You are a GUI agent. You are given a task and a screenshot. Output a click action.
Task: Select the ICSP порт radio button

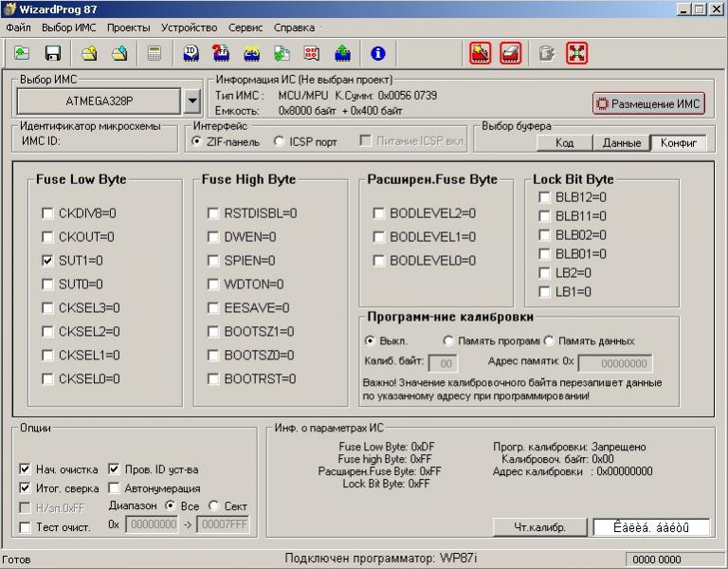tap(280, 142)
